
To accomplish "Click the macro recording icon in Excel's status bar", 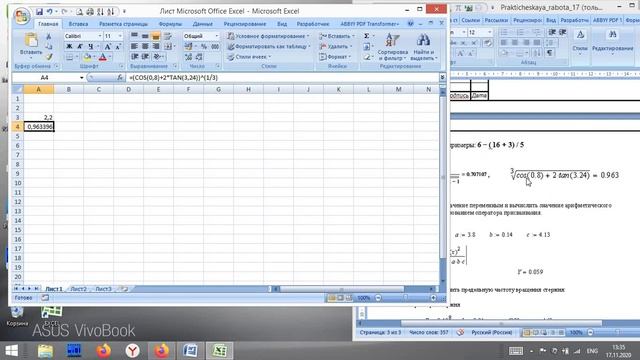I will (45, 298).
